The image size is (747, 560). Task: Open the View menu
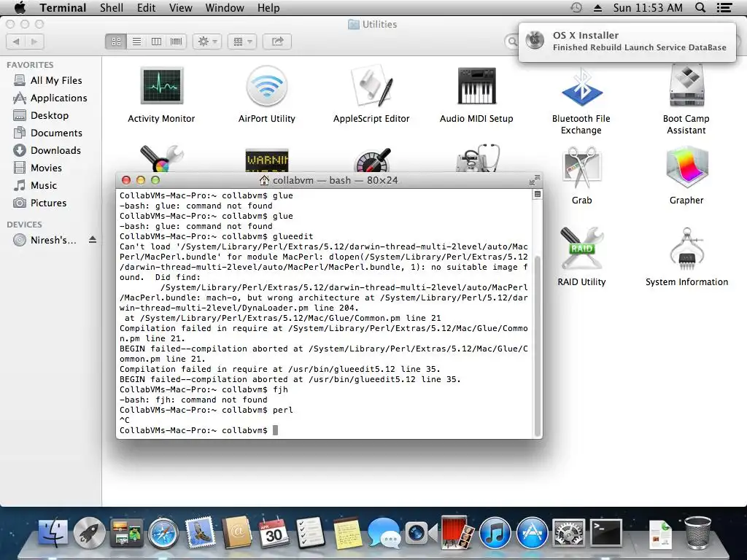pyautogui.click(x=181, y=7)
